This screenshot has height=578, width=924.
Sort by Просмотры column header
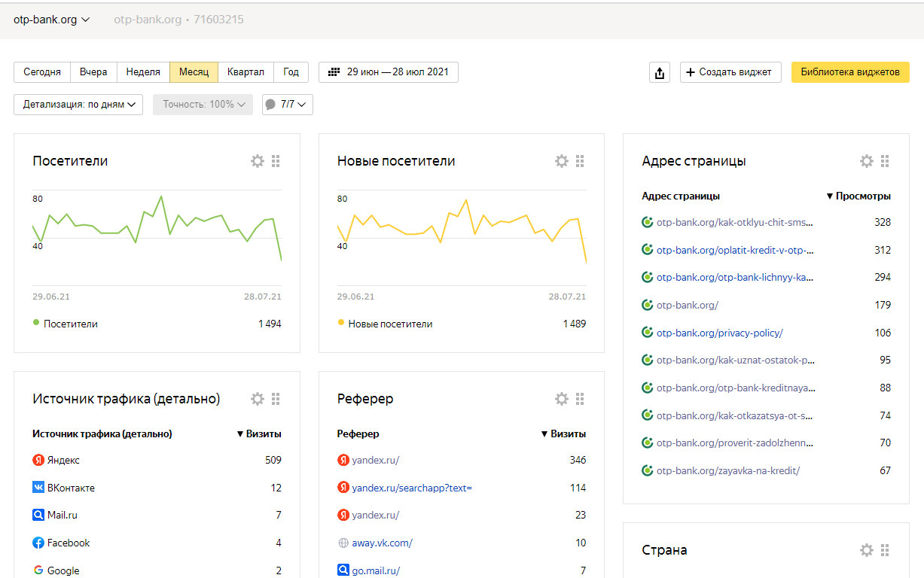click(862, 196)
